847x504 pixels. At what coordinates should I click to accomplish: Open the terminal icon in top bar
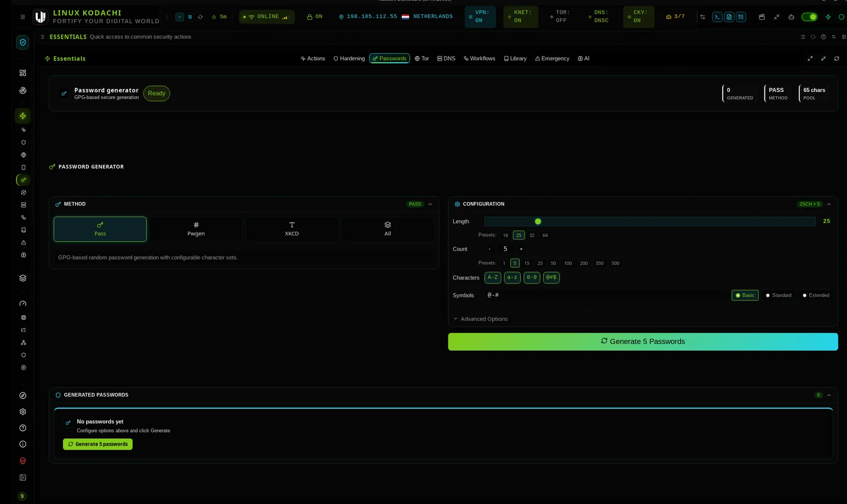pyautogui.click(x=717, y=17)
